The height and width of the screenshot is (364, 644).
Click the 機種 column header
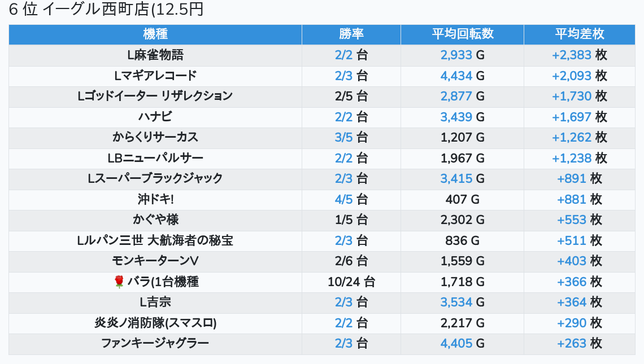155,34
